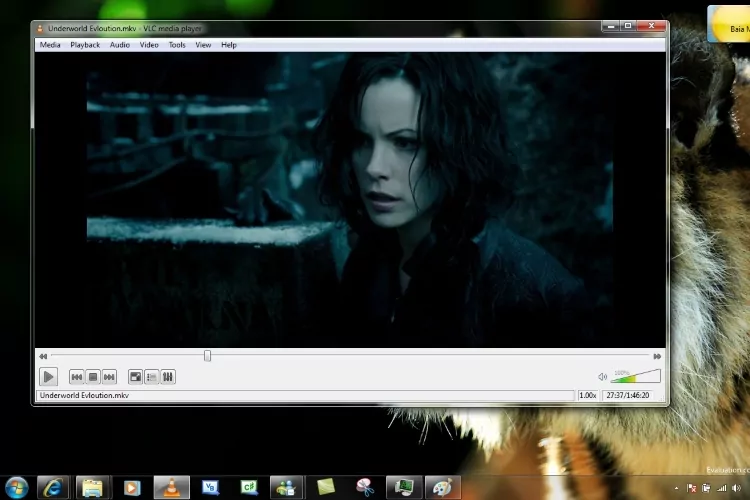Click status bar text Underworld Evloution.mkv
Screen dimensions: 750x500
84,395
